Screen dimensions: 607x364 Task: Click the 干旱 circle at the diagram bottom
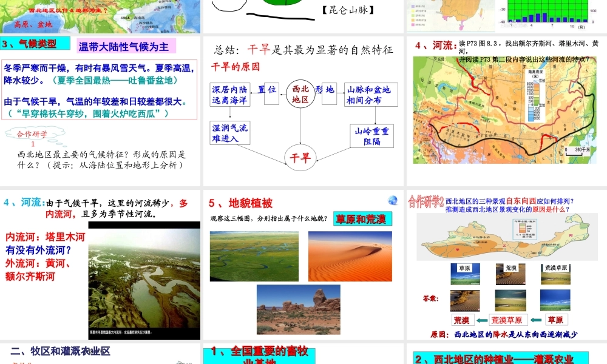pyautogui.click(x=300, y=158)
